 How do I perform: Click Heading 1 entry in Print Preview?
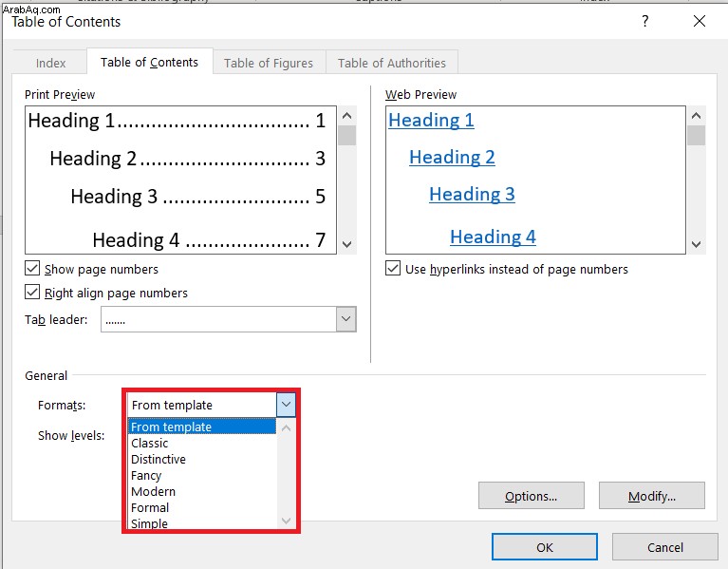[177, 122]
